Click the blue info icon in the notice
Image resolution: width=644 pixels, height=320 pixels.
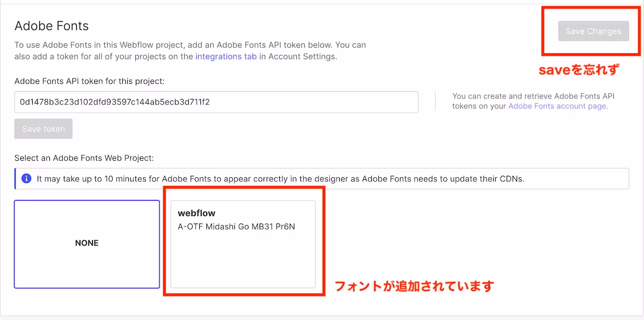tap(26, 178)
